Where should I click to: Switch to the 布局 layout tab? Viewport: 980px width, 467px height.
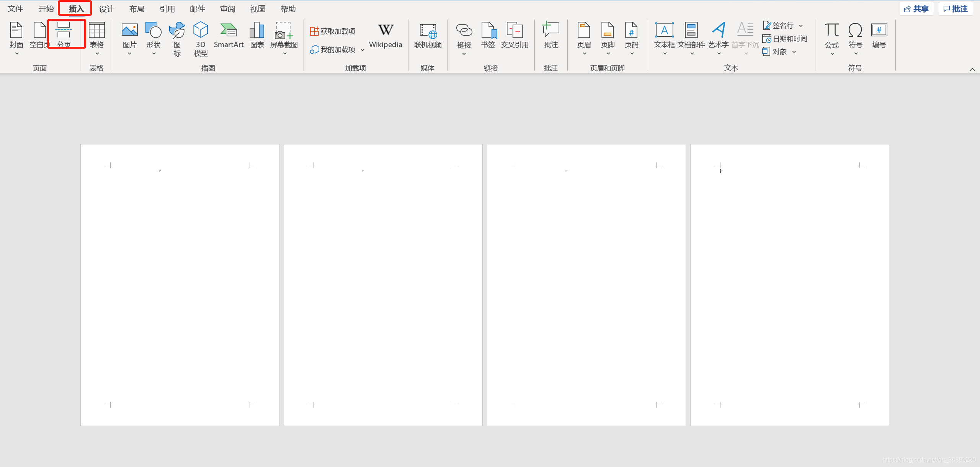click(137, 9)
